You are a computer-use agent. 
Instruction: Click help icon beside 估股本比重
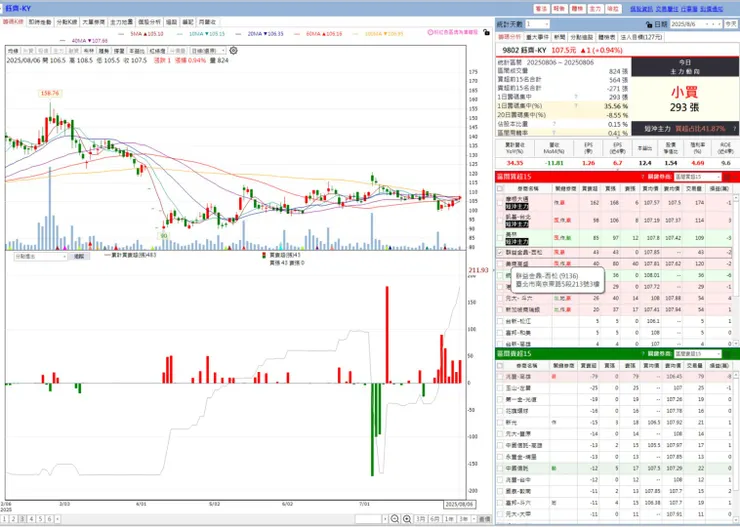pyautogui.click(x=554, y=124)
